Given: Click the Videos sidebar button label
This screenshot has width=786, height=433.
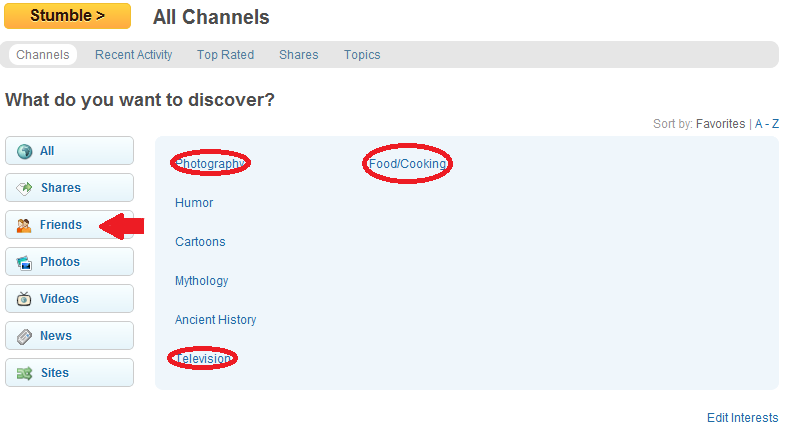Looking at the screenshot, I should coord(60,299).
